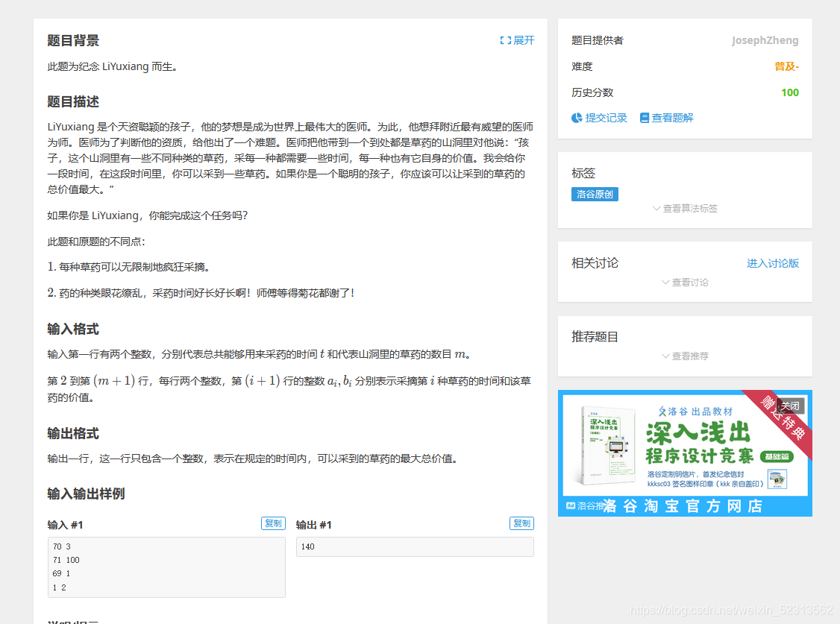The width and height of the screenshot is (840, 624).
Task: Click the 输入 #1 label
Action: [66, 525]
